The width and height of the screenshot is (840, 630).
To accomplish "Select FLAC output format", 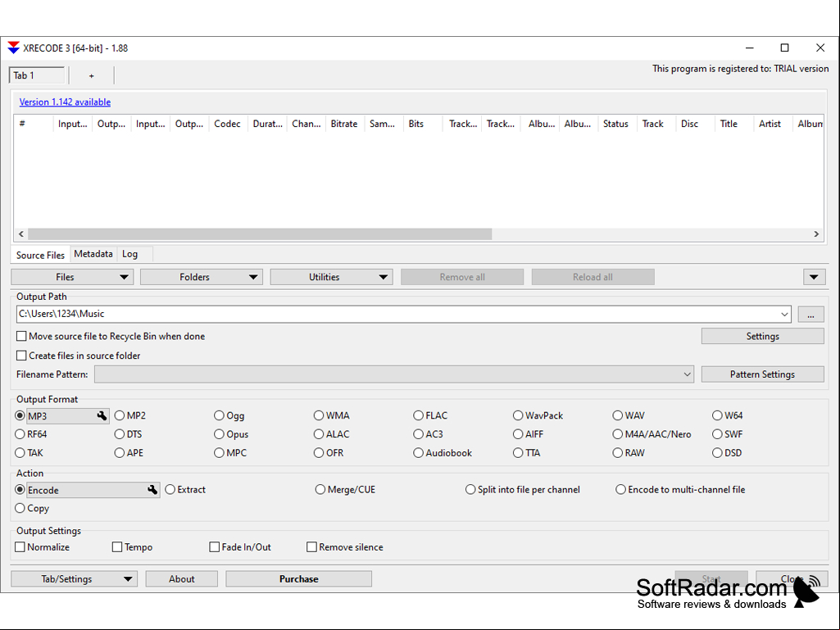I will (x=419, y=415).
